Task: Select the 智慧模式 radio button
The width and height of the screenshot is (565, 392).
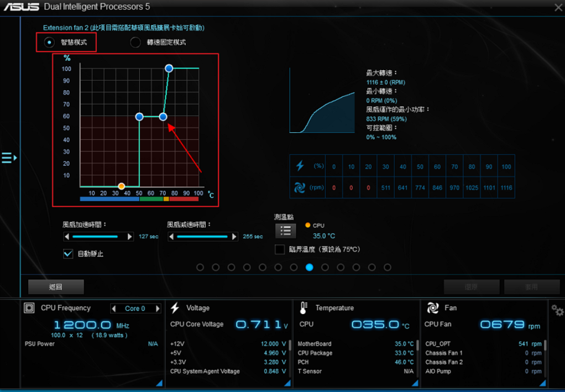Action: coord(50,42)
